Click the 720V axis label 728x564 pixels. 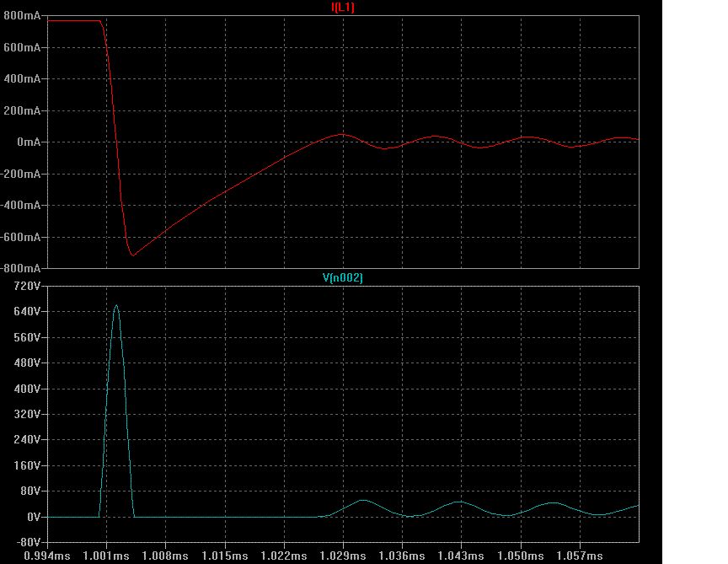28,286
